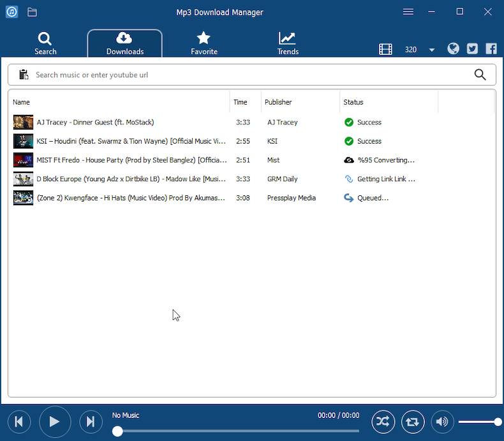Click the paste clipboard icon in search bar
Screen dimensions: 504x441
[x=24, y=75]
